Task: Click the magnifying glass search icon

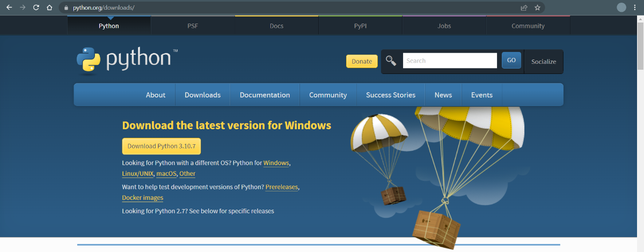Action: (391, 61)
